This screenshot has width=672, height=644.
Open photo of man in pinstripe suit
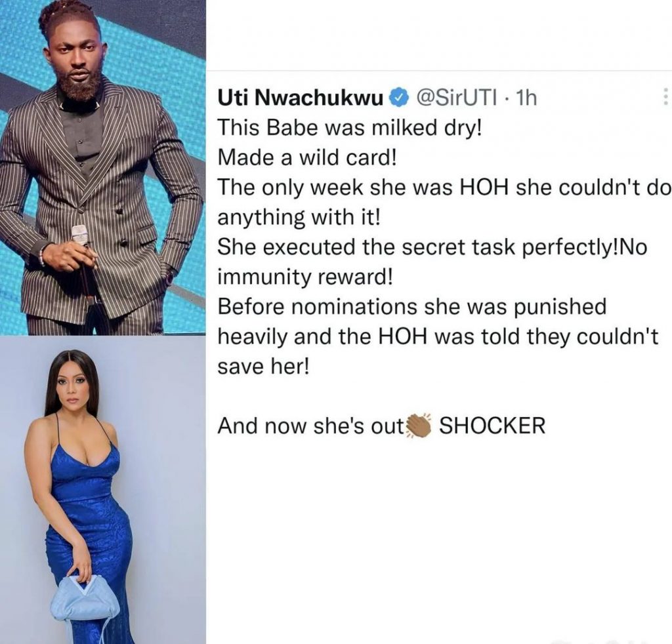(103, 168)
